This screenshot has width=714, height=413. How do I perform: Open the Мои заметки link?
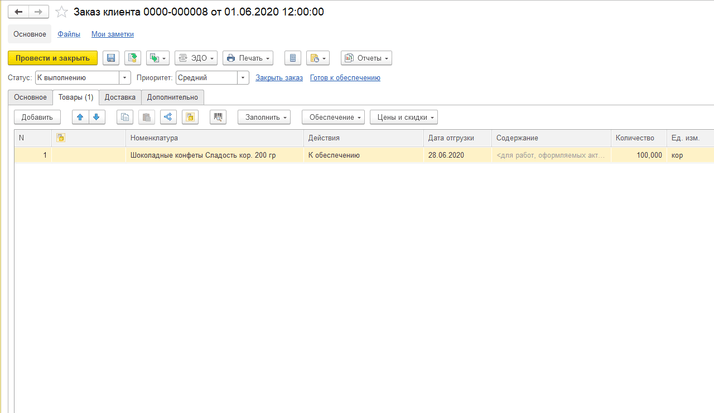pos(112,34)
